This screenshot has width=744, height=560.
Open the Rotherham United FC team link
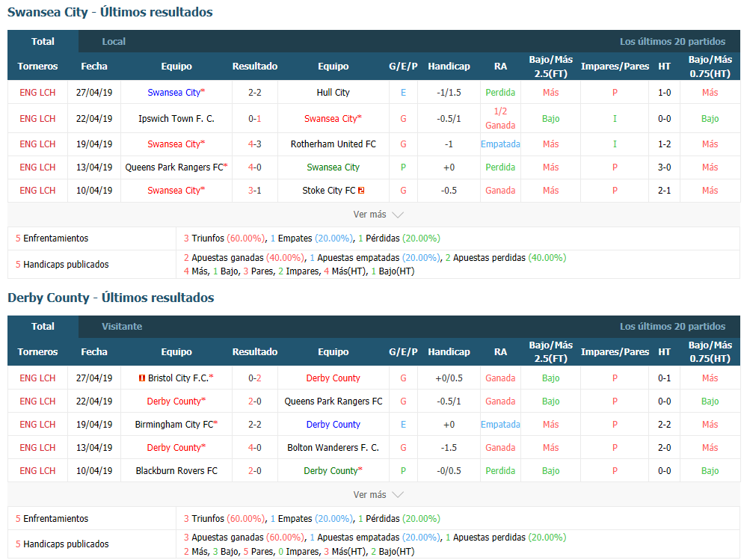333,144
